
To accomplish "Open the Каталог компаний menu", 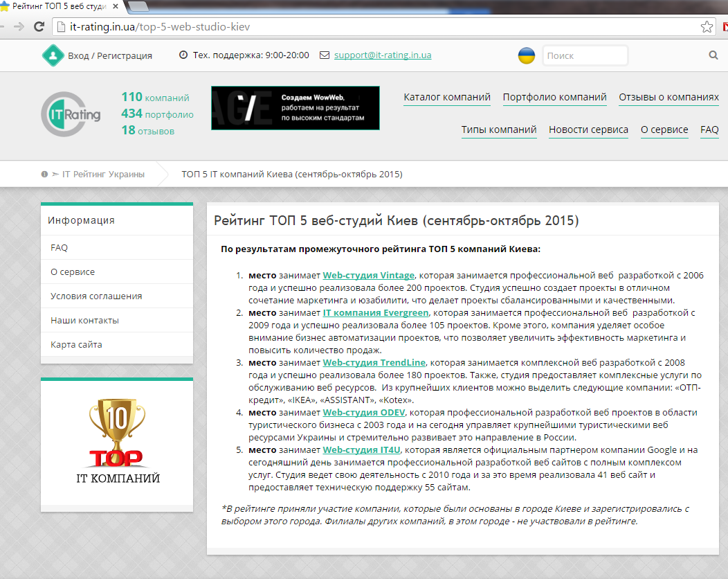I will [447, 98].
